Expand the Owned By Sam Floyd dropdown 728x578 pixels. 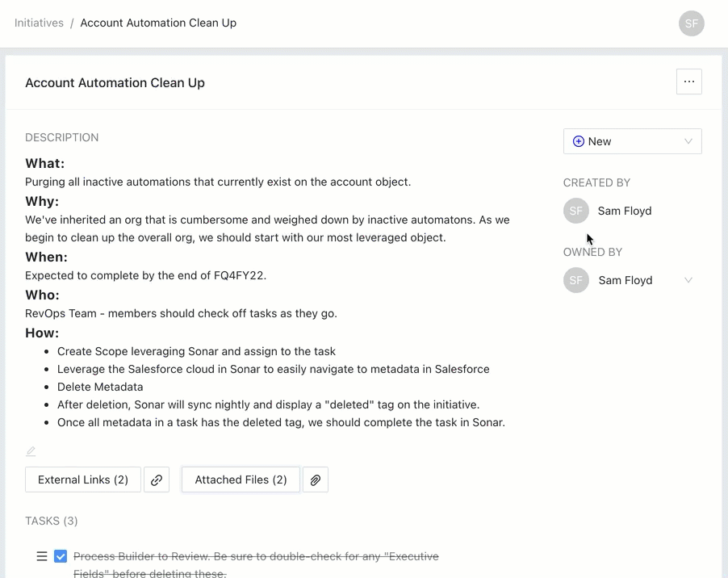[x=688, y=280]
